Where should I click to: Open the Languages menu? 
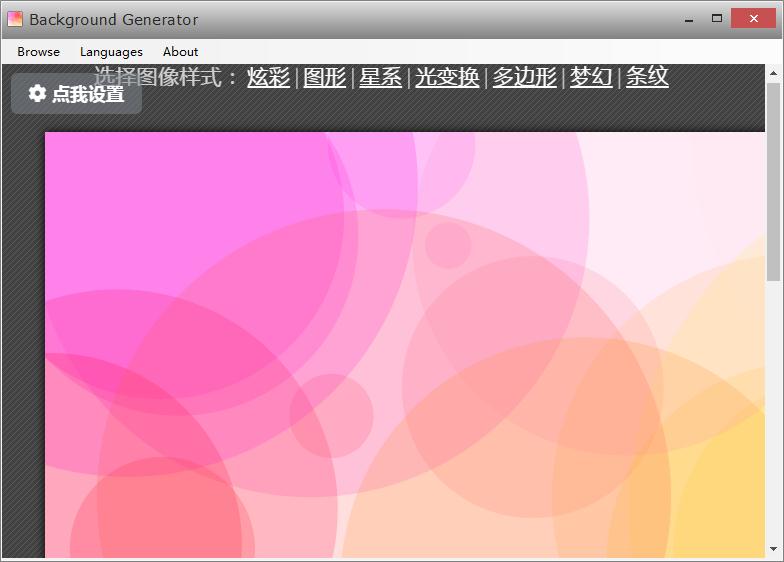[x=111, y=52]
